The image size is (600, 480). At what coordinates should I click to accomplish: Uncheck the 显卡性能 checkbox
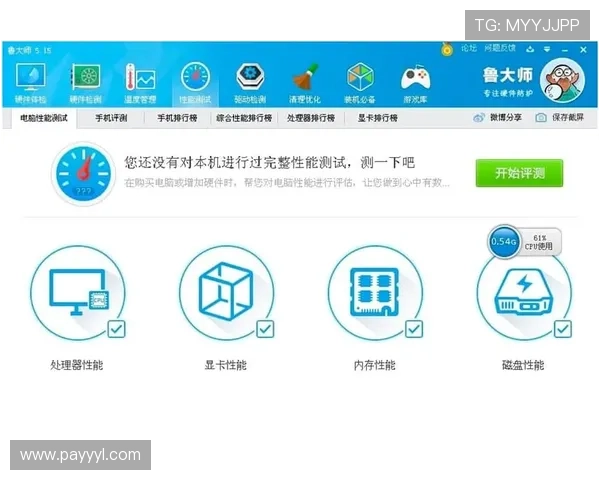coord(265,329)
